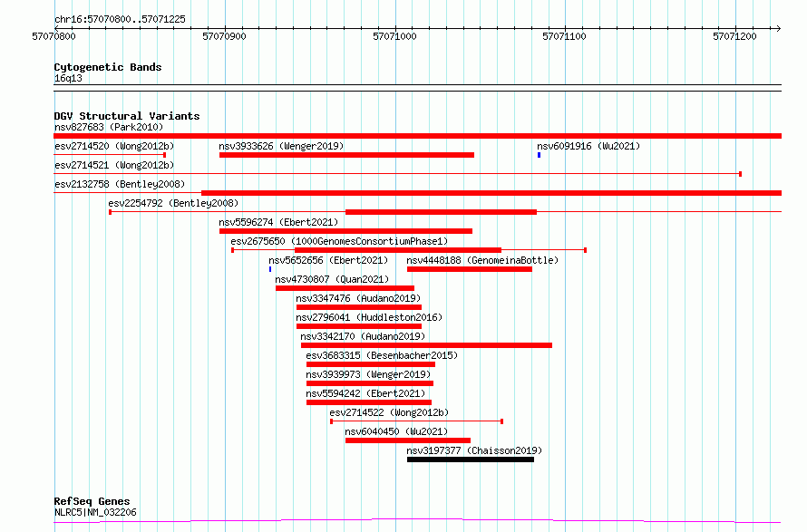Select the esv2714520 (Wong2012b) label
The width and height of the screenshot is (807, 532).
114,146
